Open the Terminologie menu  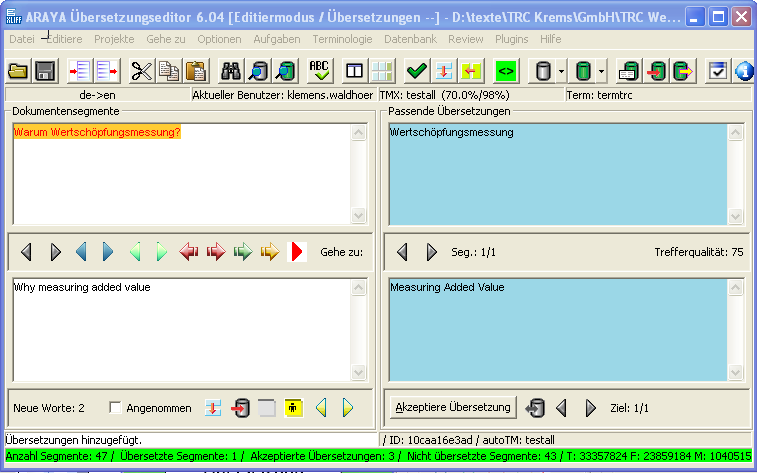342,39
